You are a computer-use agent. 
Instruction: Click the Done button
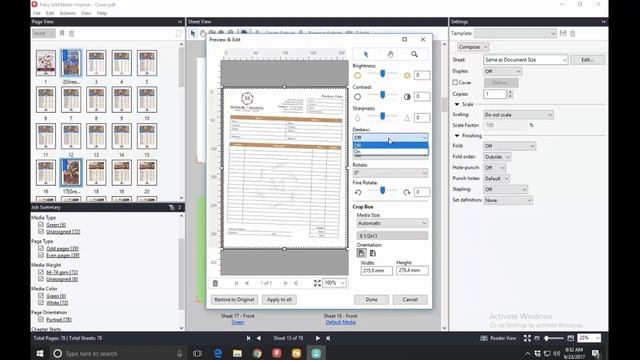point(371,300)
